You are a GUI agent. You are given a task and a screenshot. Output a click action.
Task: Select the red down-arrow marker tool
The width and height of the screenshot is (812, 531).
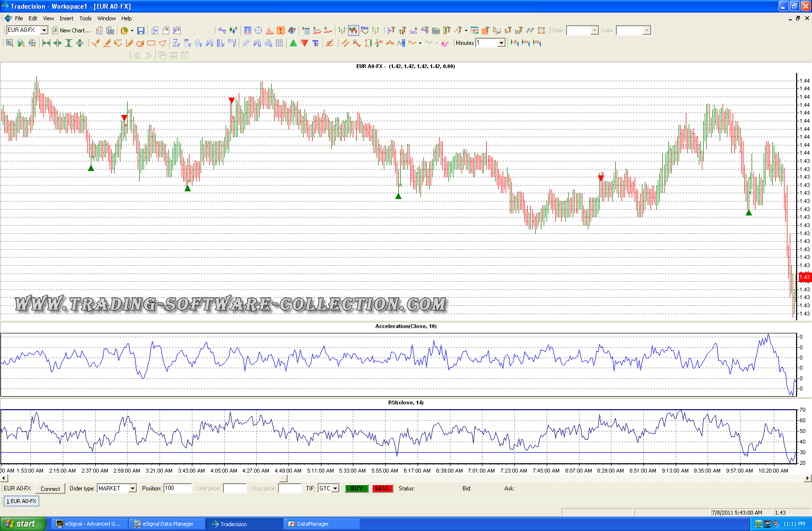click(x=304, y=43)
